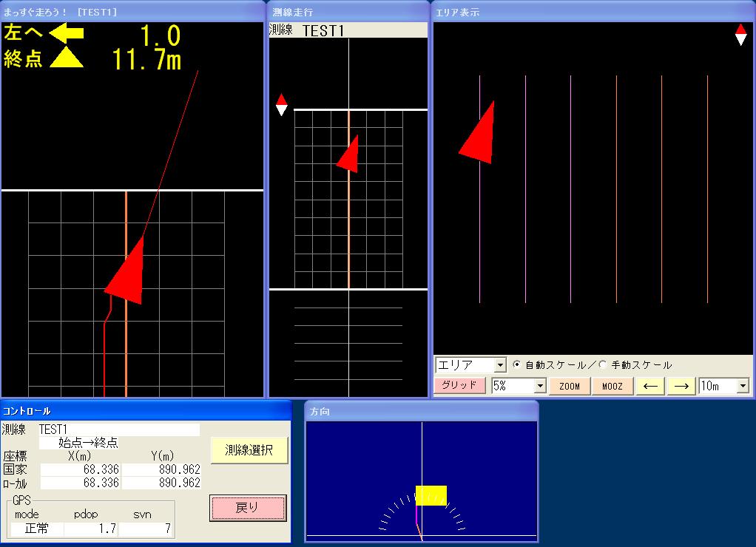
Task: Click the yellow 11.7m distance value
Action: [147, 59]
